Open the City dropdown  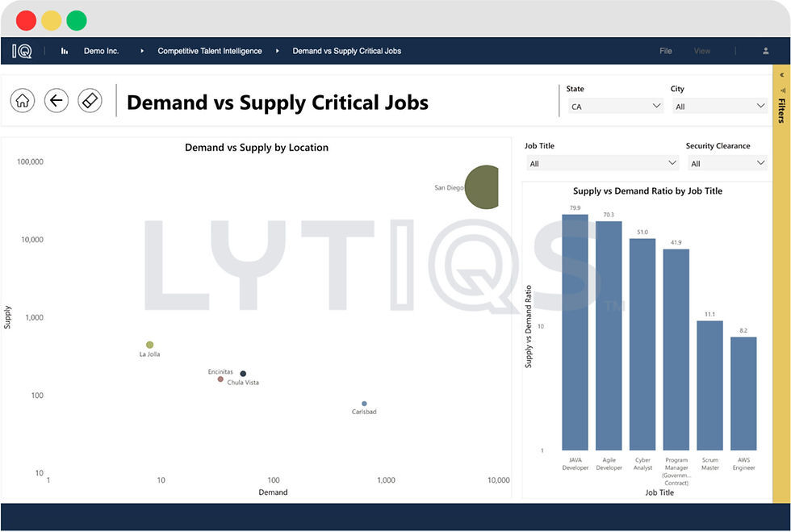point(719,107)
